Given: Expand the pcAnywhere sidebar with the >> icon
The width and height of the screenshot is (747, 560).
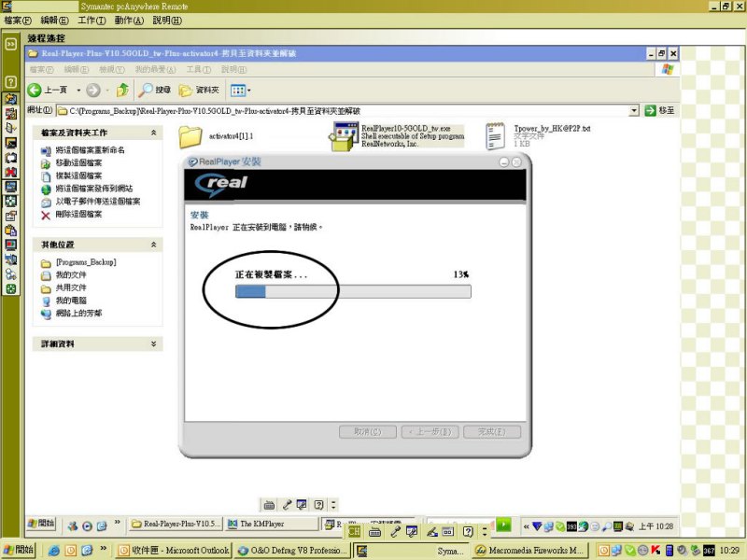Looking at the screenshot, I should pyautogui.click(x=10, y=44).
